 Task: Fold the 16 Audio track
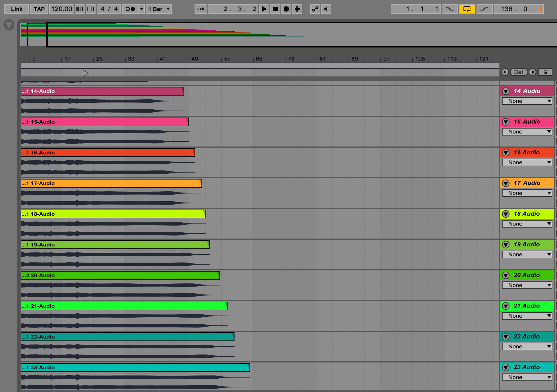tap(506, 153)
